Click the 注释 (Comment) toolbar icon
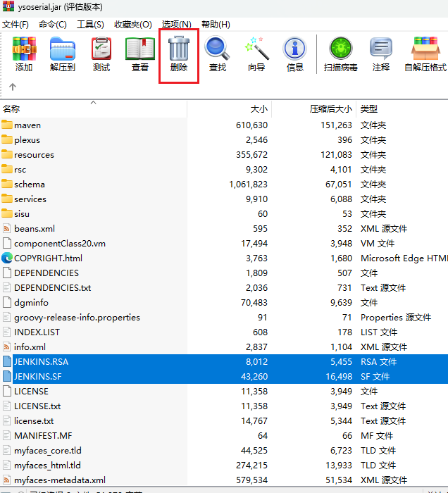This screenshot has height=493, width=448. coord(380,49)
